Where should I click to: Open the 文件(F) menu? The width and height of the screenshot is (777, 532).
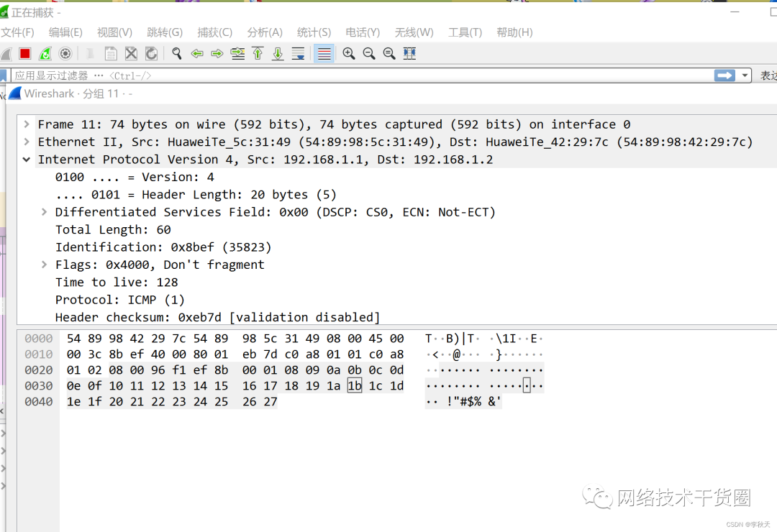tap(17, 32)
